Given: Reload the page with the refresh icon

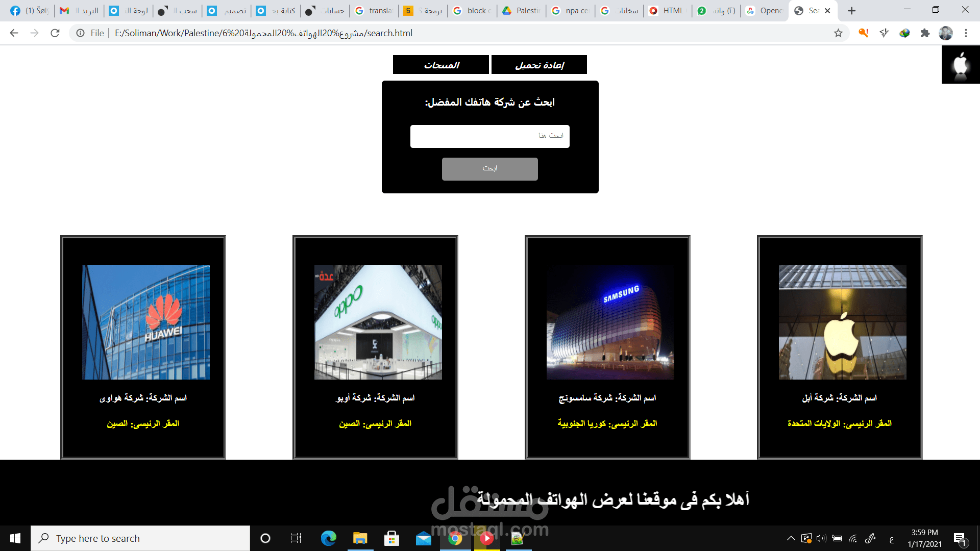Looking at the screenshot, I should point(55,33).
